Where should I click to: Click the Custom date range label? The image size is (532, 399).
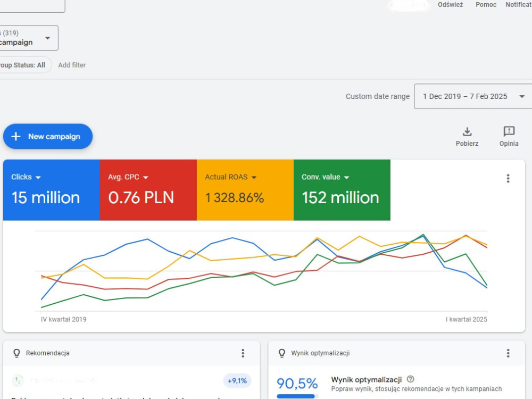tap(378, 96)
